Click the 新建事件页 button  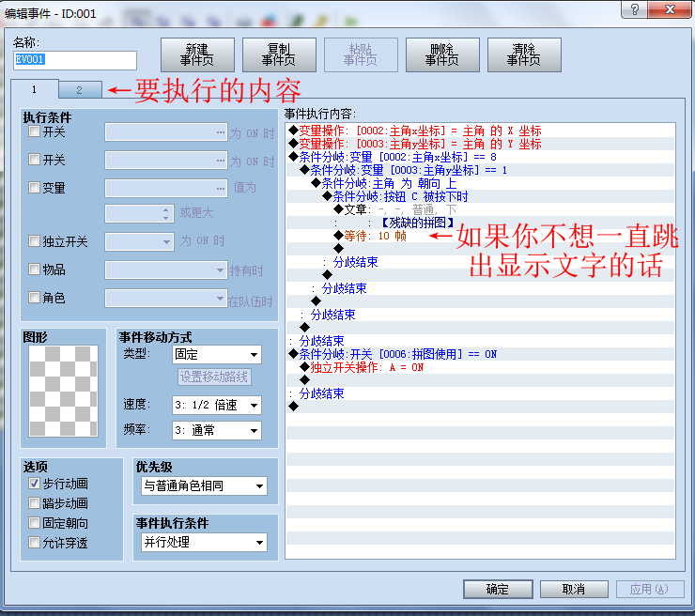point(197,55)
